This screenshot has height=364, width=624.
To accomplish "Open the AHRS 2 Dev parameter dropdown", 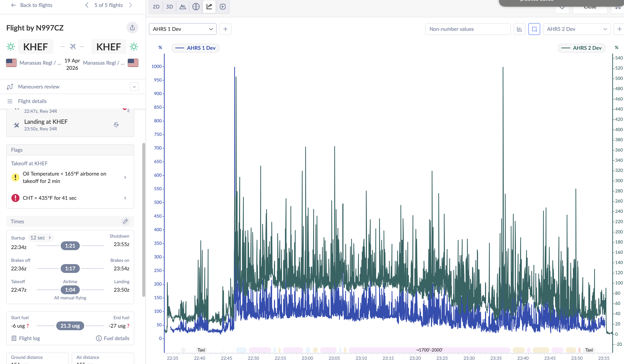I will click(577, 29).
